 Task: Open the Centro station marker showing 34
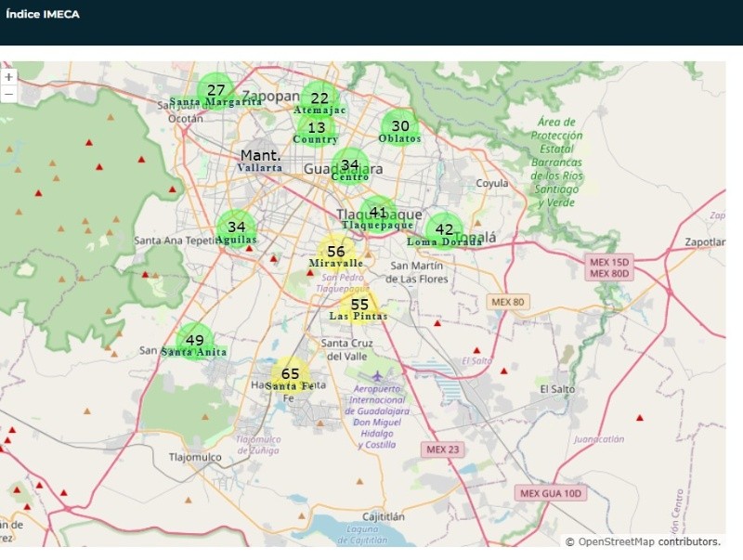pyautogui.click(x=349, y=166)
